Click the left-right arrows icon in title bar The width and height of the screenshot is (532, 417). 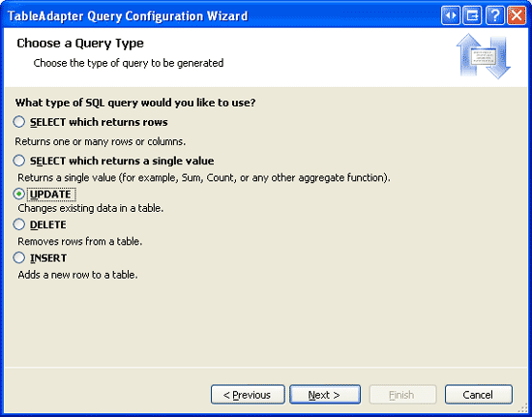451,15
